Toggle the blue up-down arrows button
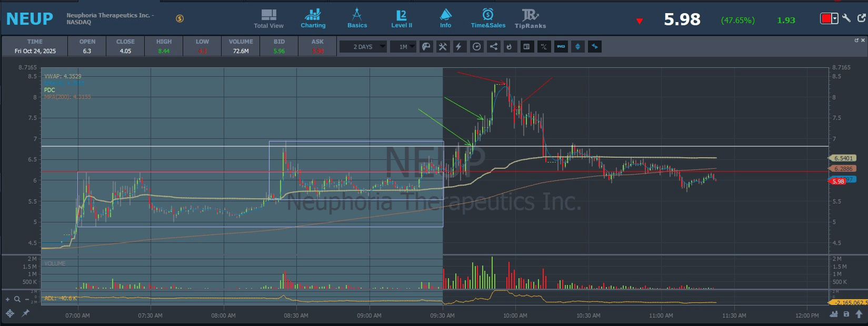868x326 pixels. tap(577, 47)
